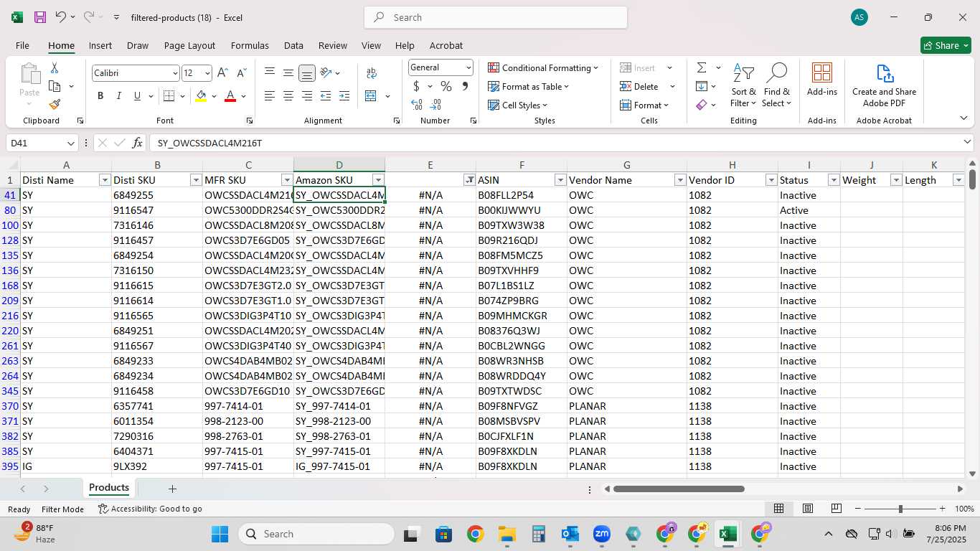Click the Copy icon in Clipboard group
980x551 pixels.
click(x=55, y=86)
